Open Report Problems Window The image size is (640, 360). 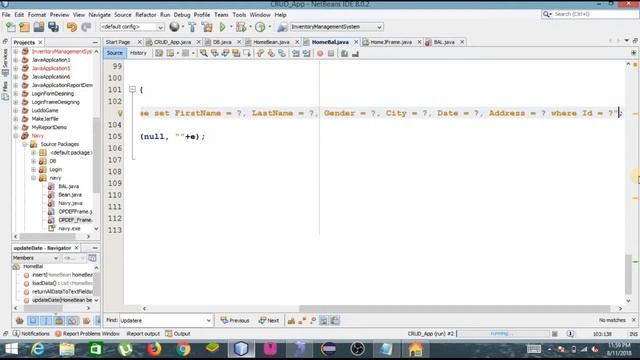coord(87,333)
